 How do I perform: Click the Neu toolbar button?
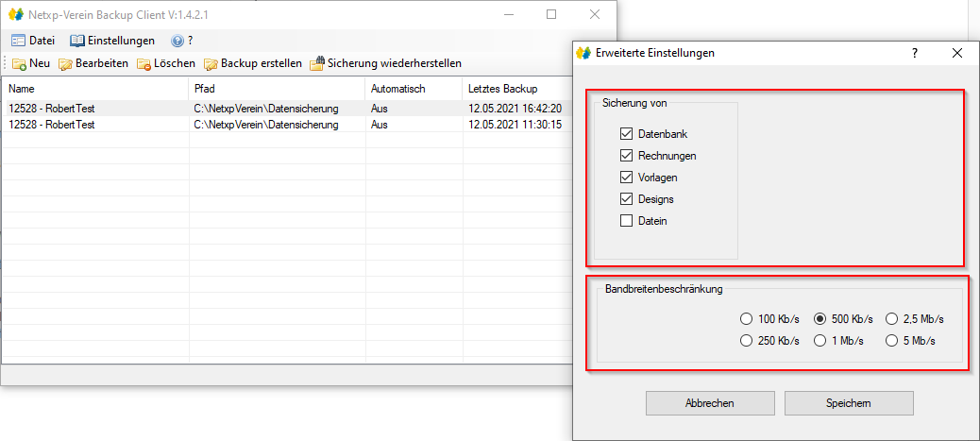click(x=31, y=63)
